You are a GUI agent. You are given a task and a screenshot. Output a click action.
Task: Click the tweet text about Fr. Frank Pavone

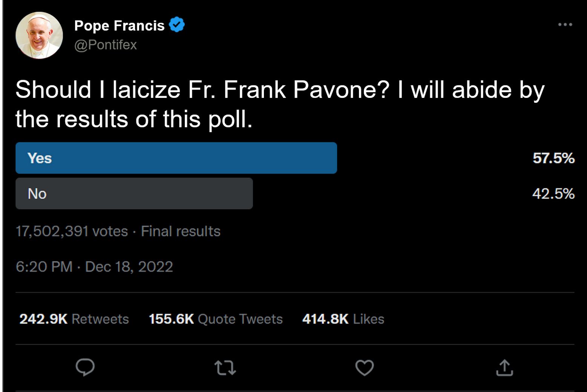(x=280, y=104)
